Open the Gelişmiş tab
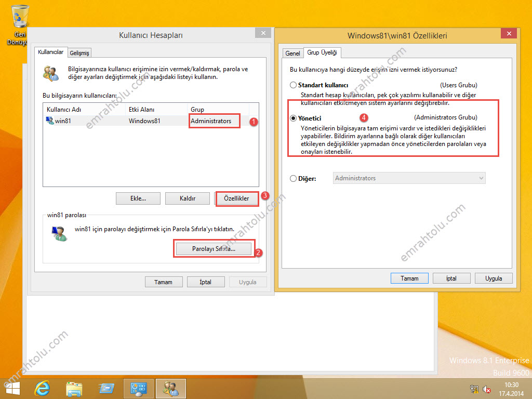 point(79,53)
